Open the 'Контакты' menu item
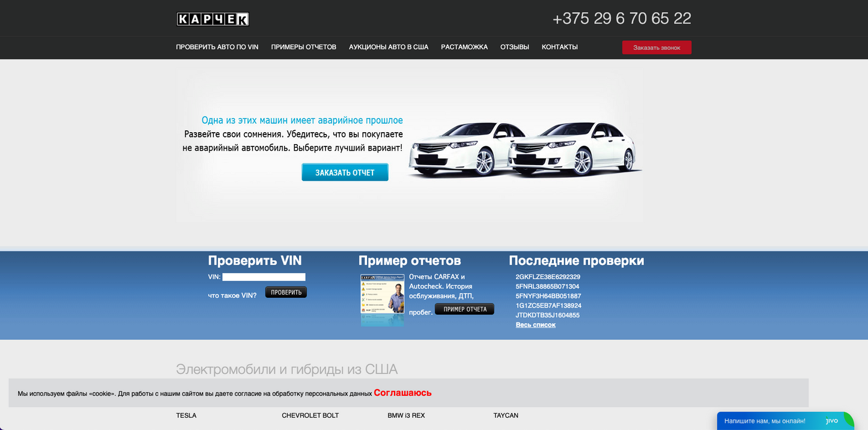 [559, 47]
